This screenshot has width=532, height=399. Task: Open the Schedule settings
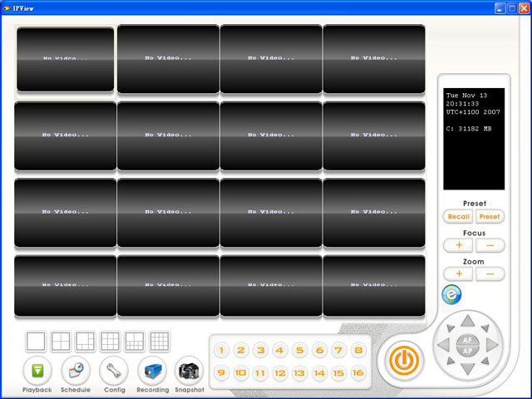point(76,371)
